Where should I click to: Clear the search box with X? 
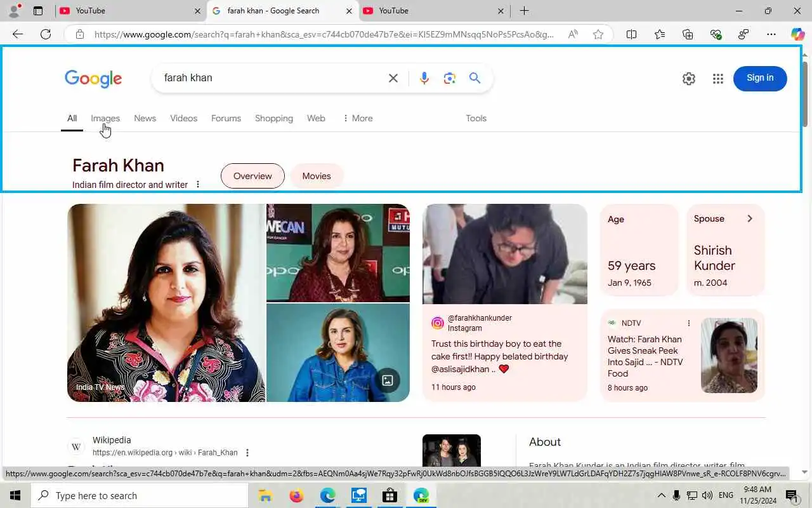[393, 78]
